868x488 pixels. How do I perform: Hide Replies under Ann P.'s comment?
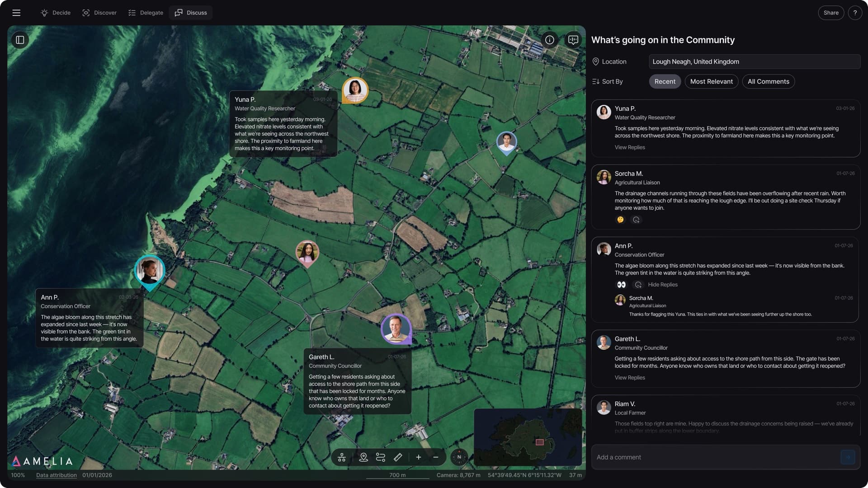coord(662,285)
